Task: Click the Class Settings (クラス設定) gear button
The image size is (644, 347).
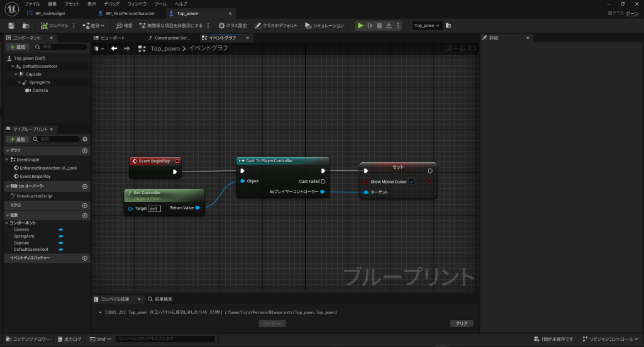Action: [233, 26]
